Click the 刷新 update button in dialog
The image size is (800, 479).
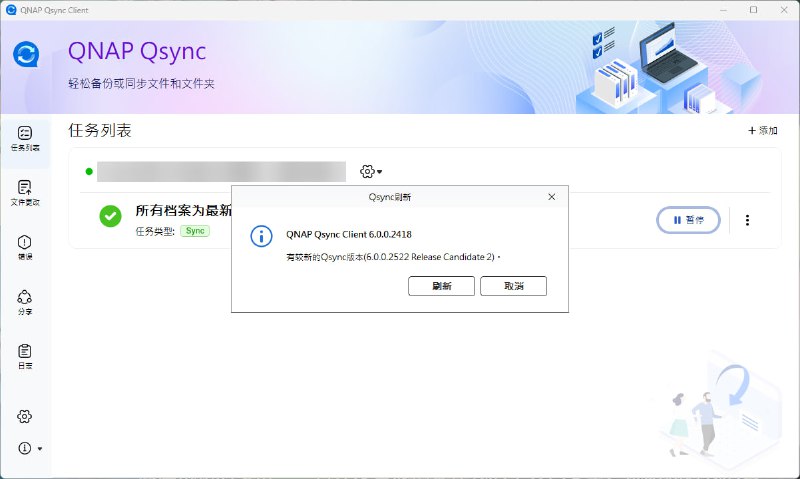coord(441,286)
